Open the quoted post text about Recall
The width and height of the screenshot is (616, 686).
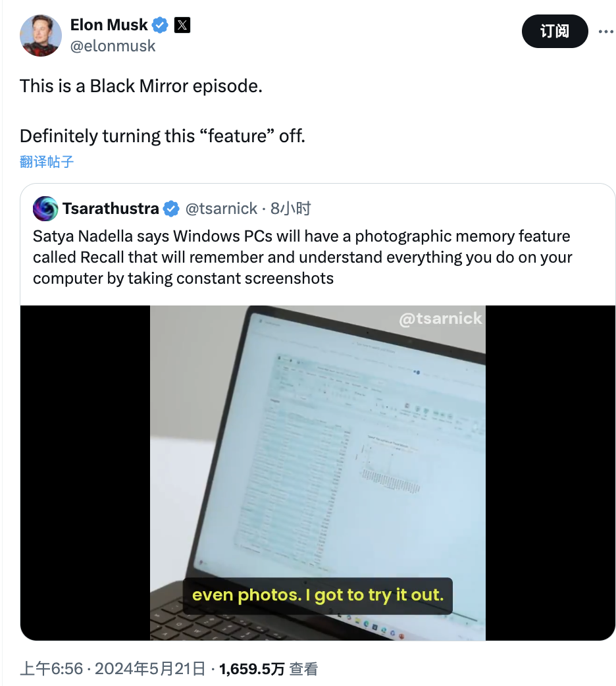coord(302,257)
